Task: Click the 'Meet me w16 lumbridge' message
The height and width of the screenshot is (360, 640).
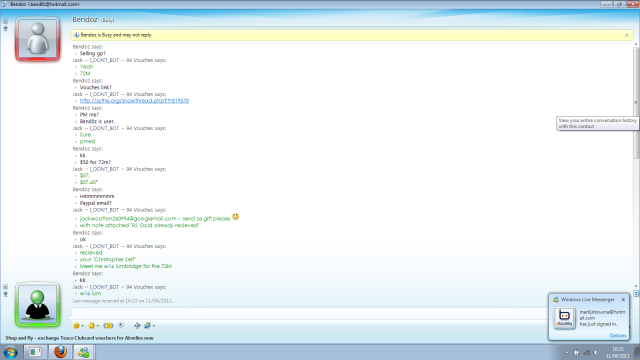Action: click(126, 266)
